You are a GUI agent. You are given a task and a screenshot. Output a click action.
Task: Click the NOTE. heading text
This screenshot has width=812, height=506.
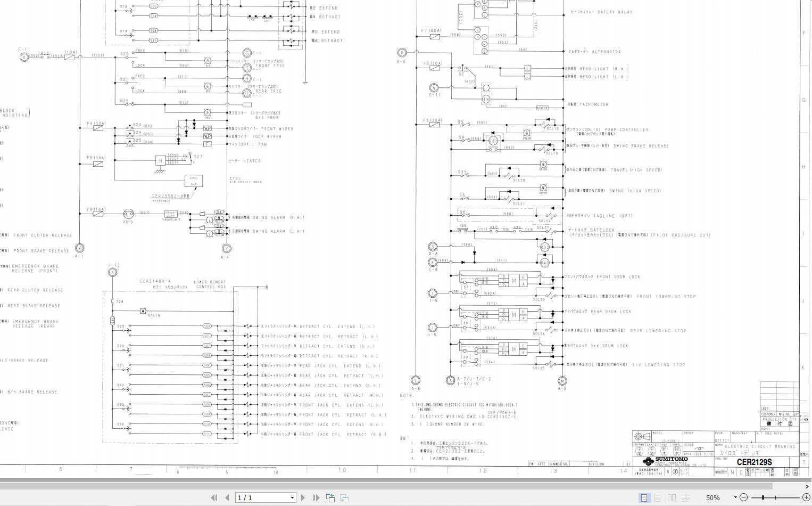pos(407,396)
